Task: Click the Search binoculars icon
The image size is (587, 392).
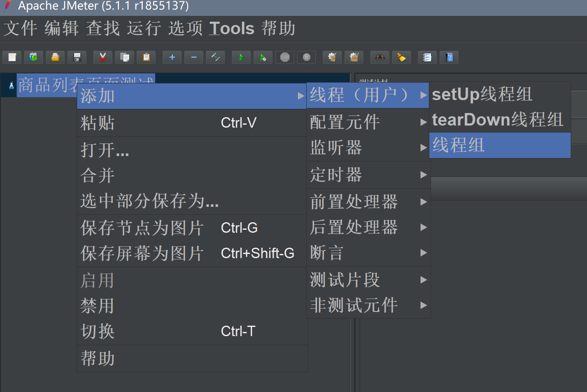Action: tap(380, 57)
